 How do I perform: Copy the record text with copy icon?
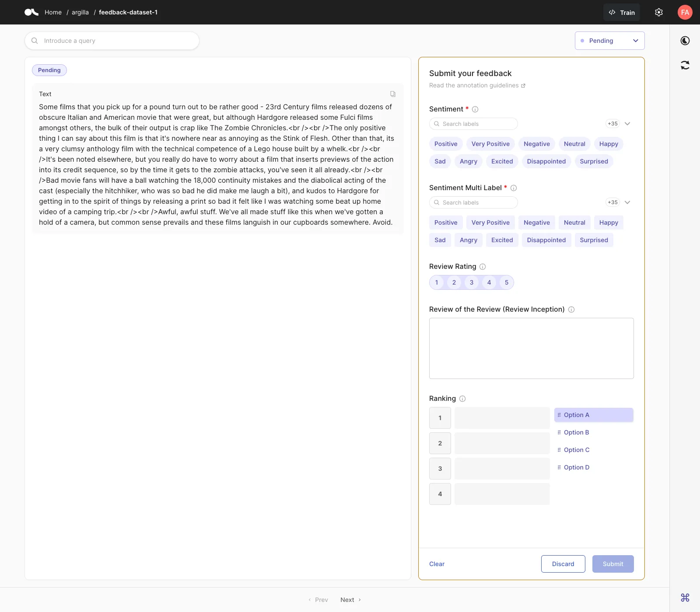[393, 94]
